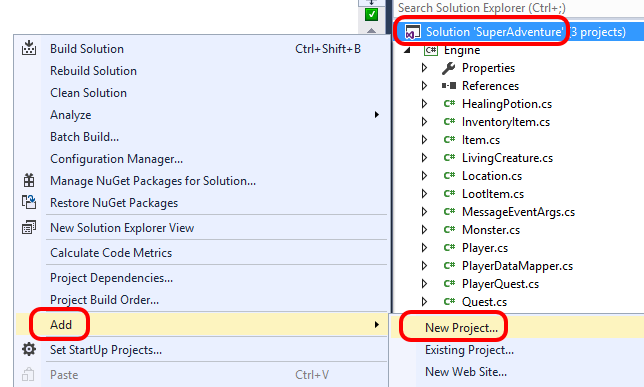This screenshot has height=387, width=644.
Task: Open Project Dependencies dialog
Action: pyautogui.click(x=201, y=278)
